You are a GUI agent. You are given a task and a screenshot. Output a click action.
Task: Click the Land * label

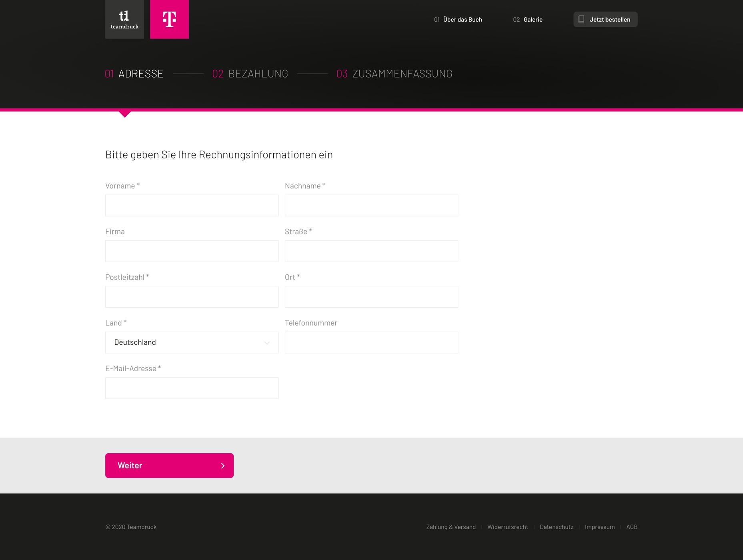point(116,323)
